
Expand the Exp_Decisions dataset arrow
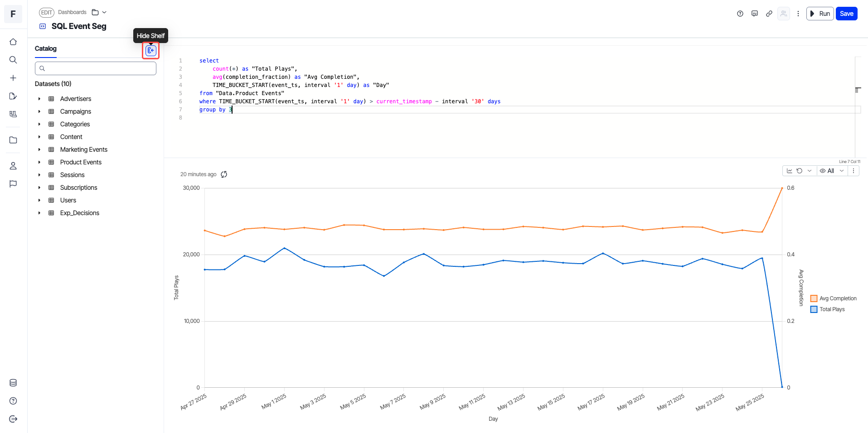point(39,213)
